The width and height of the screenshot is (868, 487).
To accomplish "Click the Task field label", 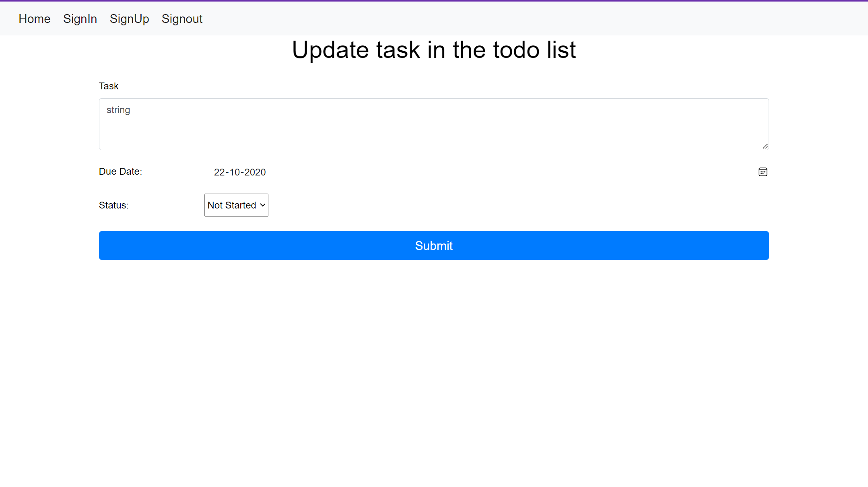I will [x=109, y=86].
